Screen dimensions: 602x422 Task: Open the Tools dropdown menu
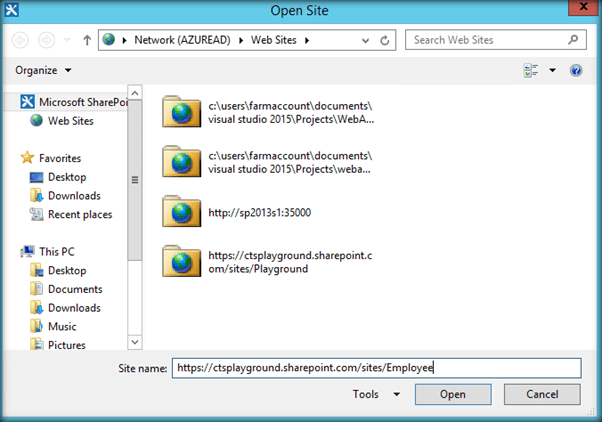376,394
